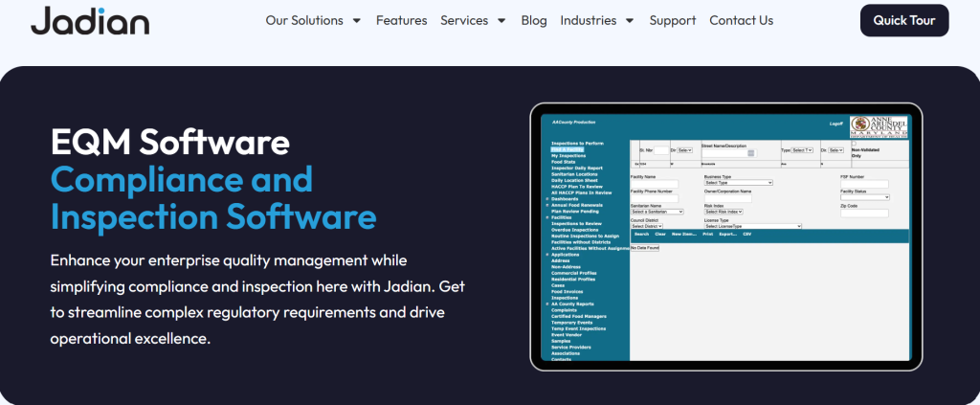Expand the AA County Reports node
This screenshot has width=980, height=405.
pos(547,304)
